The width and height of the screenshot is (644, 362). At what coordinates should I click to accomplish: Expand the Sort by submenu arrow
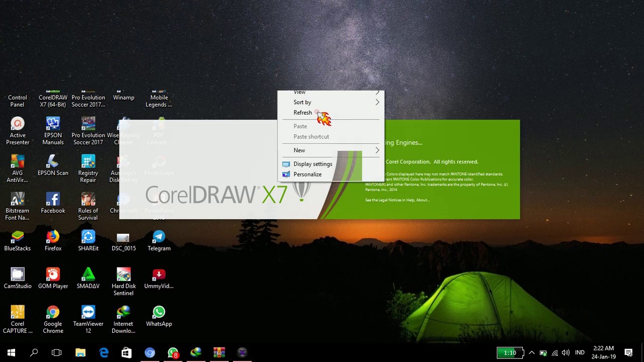pos(377,102)
